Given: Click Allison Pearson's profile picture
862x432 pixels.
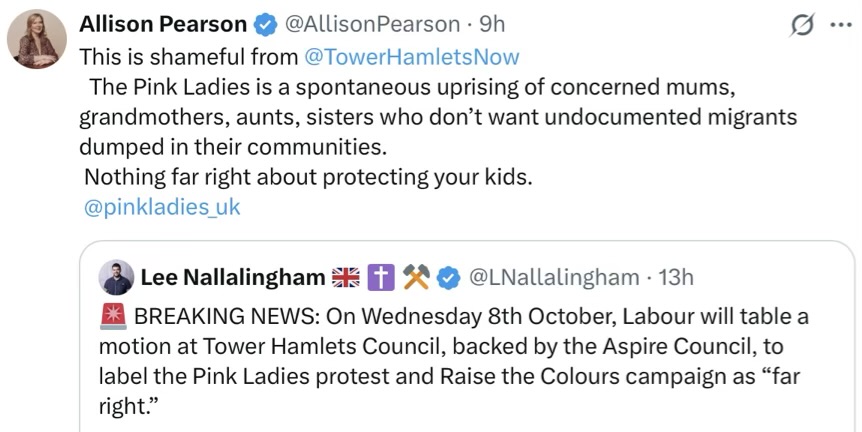Looking at the screenshot, I should click(x=37, y=39).
